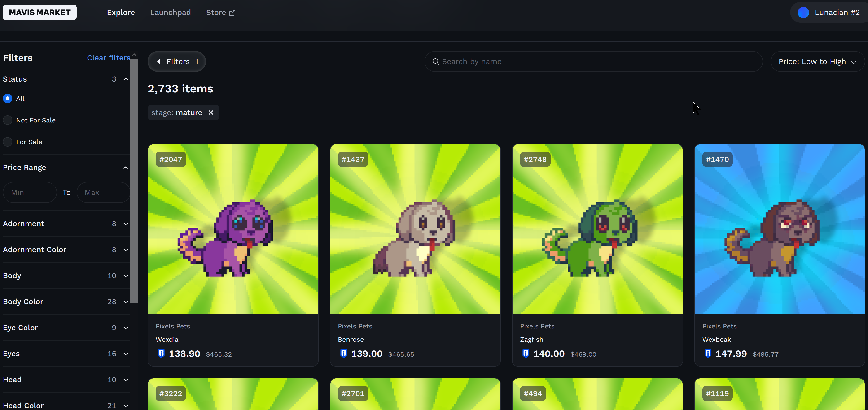
Task: Go to the Explore tab
Action: (121, 13)
